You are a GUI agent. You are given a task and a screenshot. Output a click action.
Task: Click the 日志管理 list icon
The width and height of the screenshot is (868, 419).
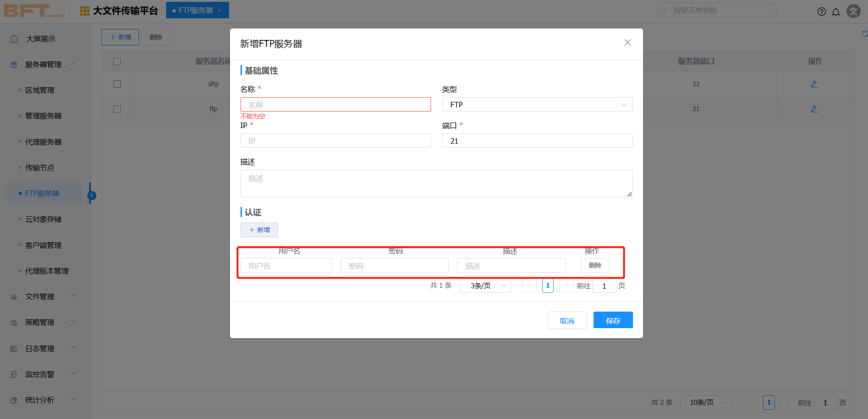click(x=14, y=349)
